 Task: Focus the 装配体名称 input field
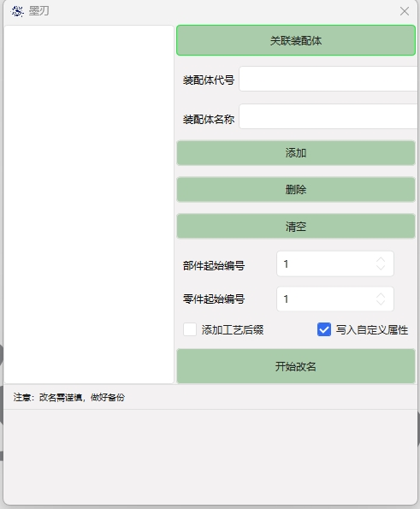328,116
